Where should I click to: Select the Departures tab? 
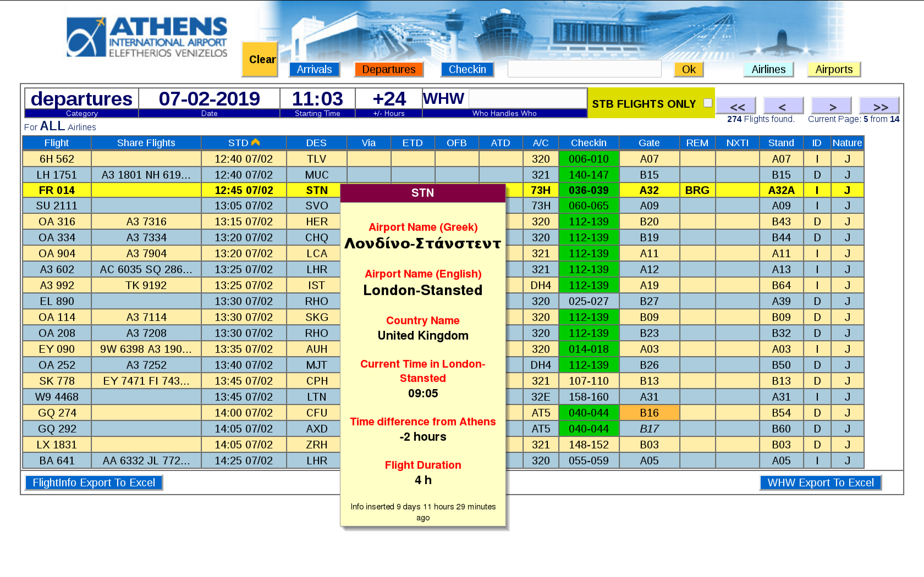(388, 70)
